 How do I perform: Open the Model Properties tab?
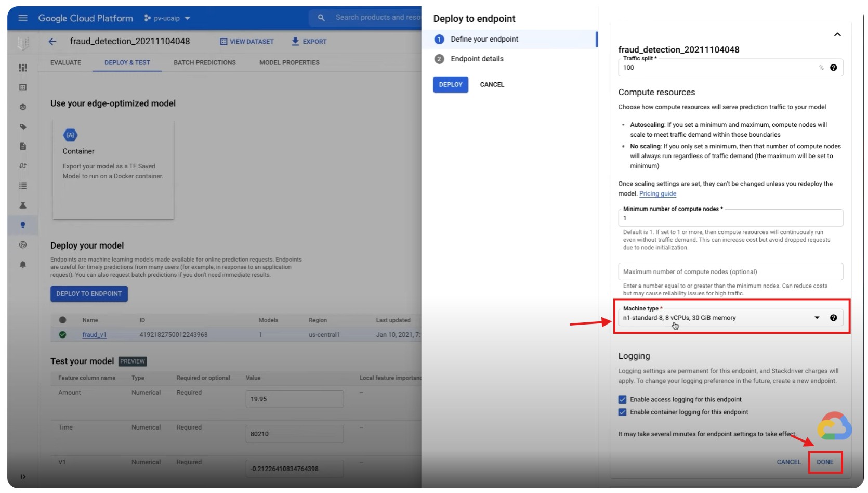289,62
